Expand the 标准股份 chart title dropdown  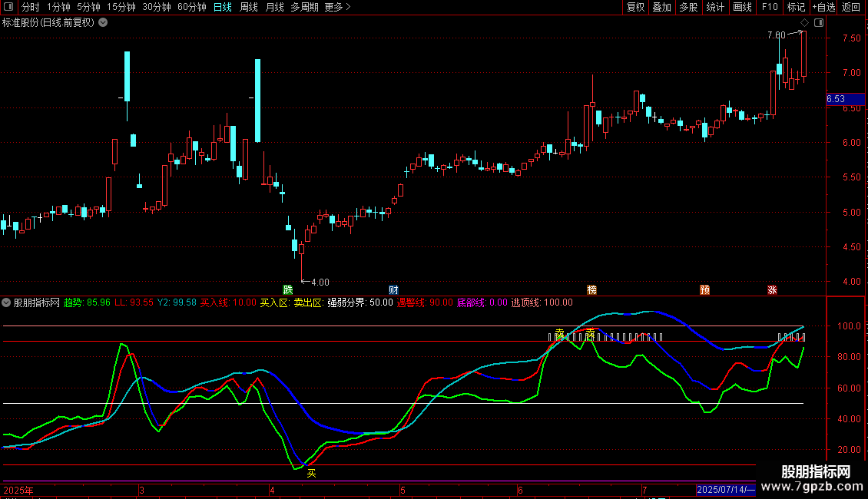pyautogui.click(x=103, y=23)
